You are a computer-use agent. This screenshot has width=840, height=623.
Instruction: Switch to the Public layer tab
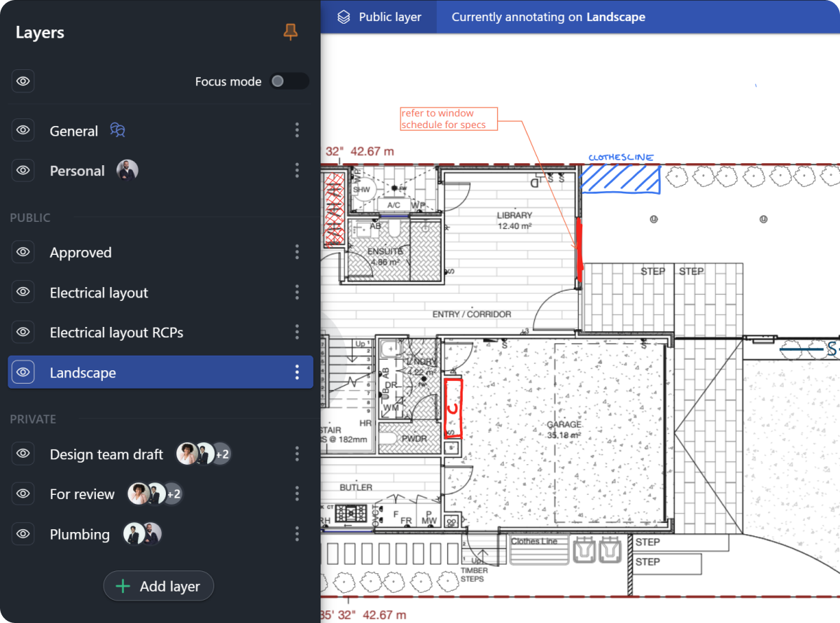click(x=379, y=16)
